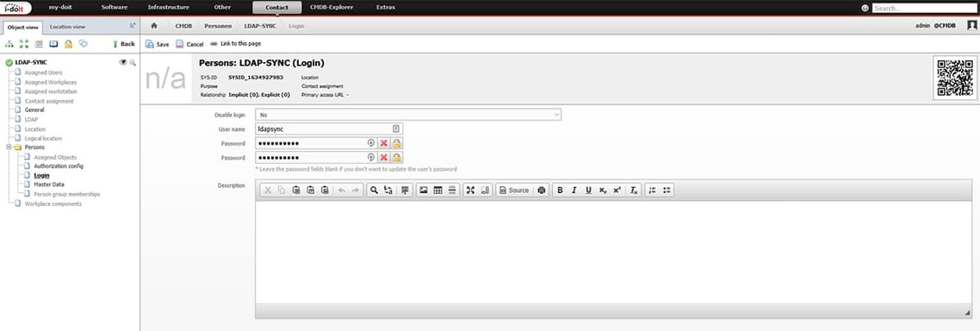Click the Save button

[x=157, y=45]
